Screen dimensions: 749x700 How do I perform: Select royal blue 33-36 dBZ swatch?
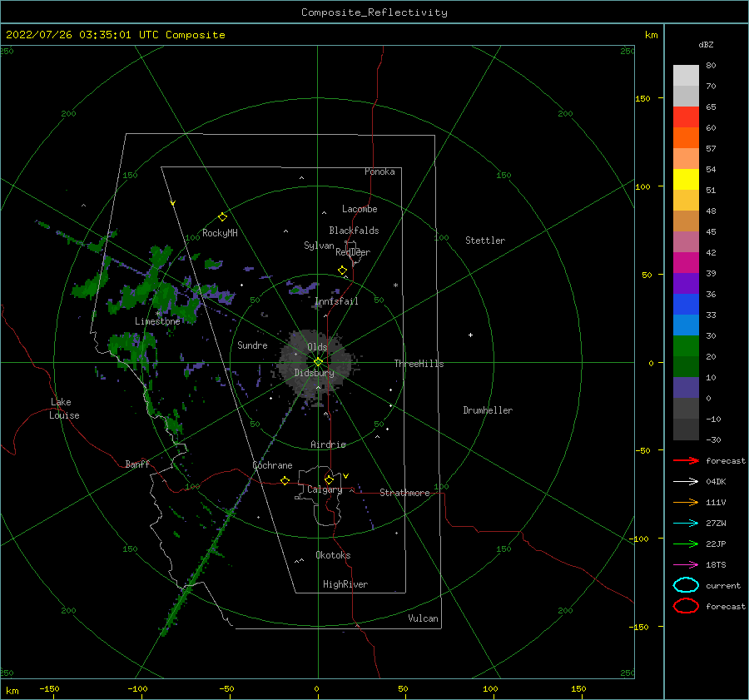click(686, 305)
